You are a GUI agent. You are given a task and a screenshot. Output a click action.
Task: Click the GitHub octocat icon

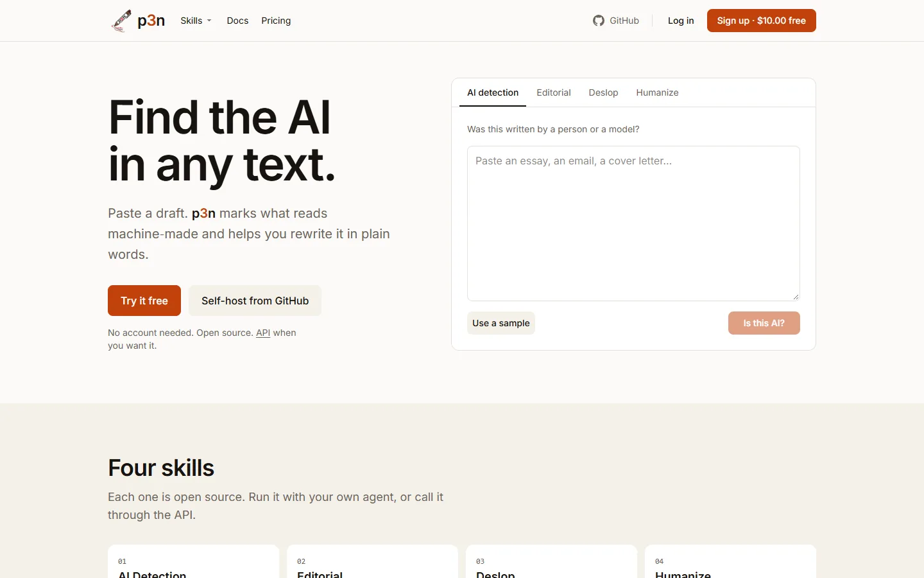pyautogui.click(x=599, y=21)
